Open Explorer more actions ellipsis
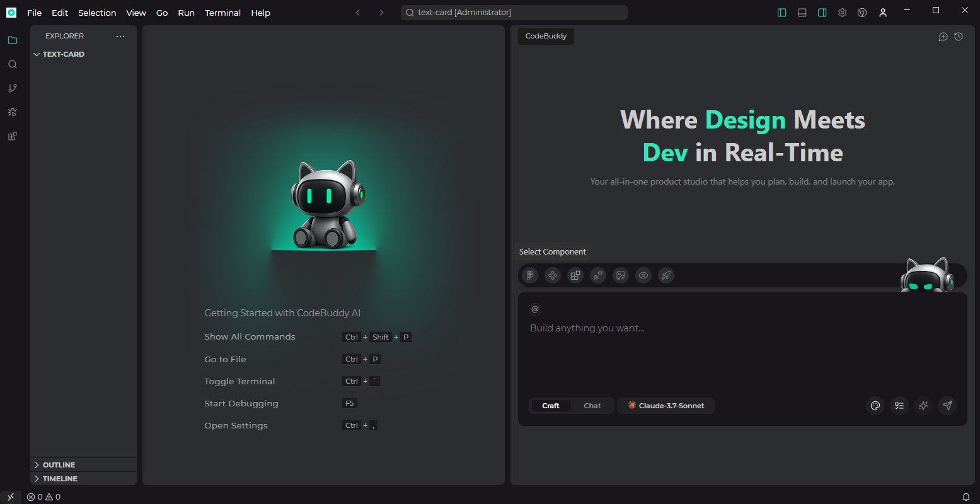 120,37
